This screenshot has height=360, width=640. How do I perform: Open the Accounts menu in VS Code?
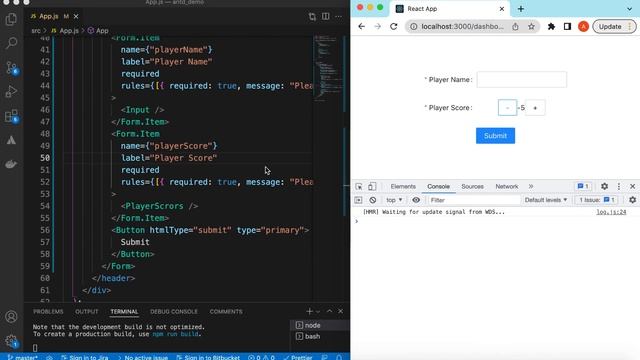[x=11, y=317]
